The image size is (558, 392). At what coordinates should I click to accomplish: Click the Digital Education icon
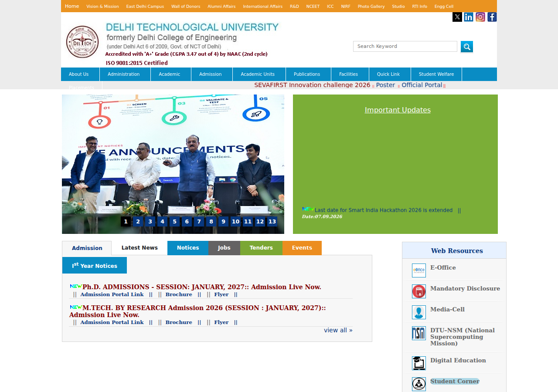tap(419, 363)
